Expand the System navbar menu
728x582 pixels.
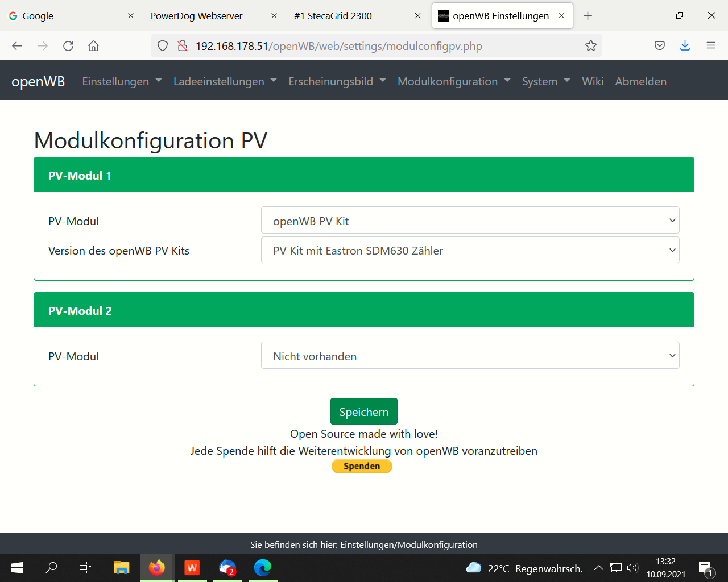pyautogui.click(x=546, y=81)
